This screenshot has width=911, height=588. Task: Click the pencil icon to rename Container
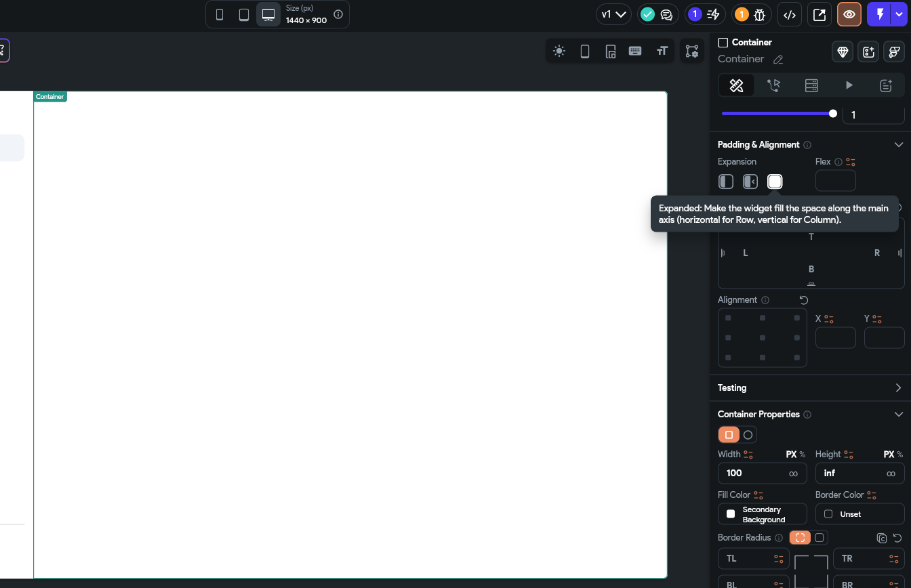(778, 60)
